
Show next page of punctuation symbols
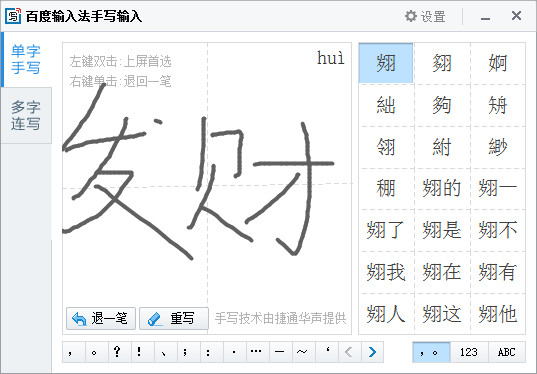click(372, 352)
